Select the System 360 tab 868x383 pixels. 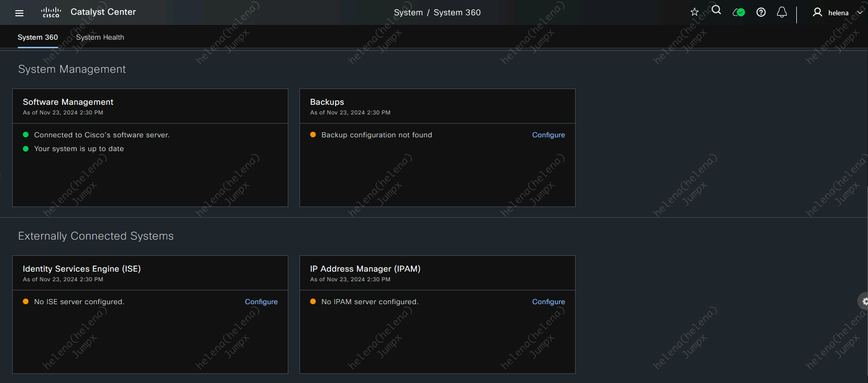tap(38, 37)
